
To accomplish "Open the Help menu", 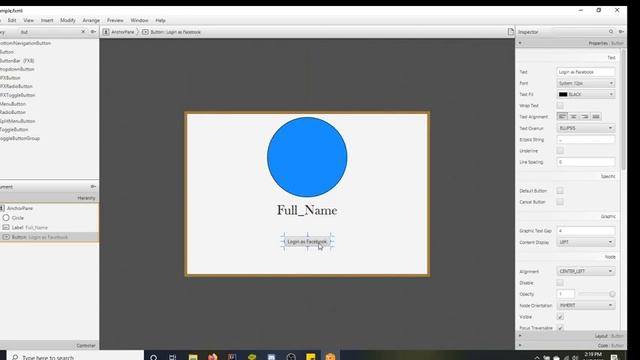I will (x=160, y=20).
